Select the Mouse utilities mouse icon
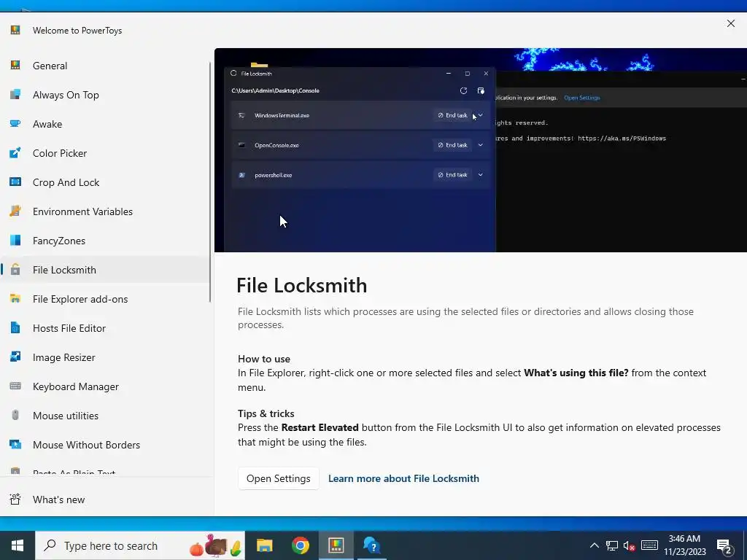Screen dimensions: 747x560 click(x=15, y=415)
